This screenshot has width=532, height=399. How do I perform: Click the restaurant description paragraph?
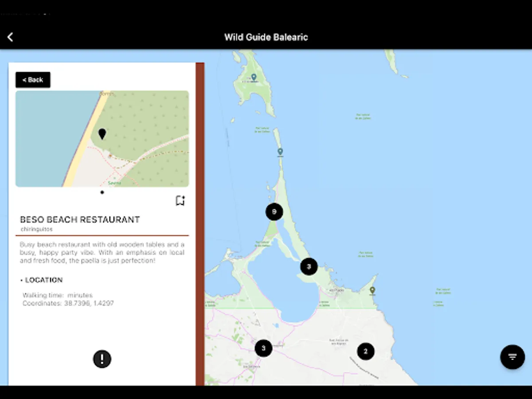pyautogui.click(x=102, y=253)
